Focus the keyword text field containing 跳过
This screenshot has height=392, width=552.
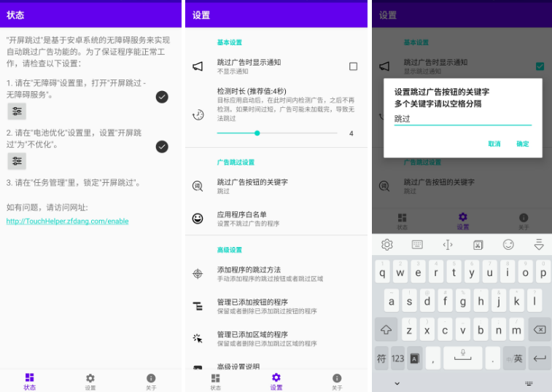[462, 118]
